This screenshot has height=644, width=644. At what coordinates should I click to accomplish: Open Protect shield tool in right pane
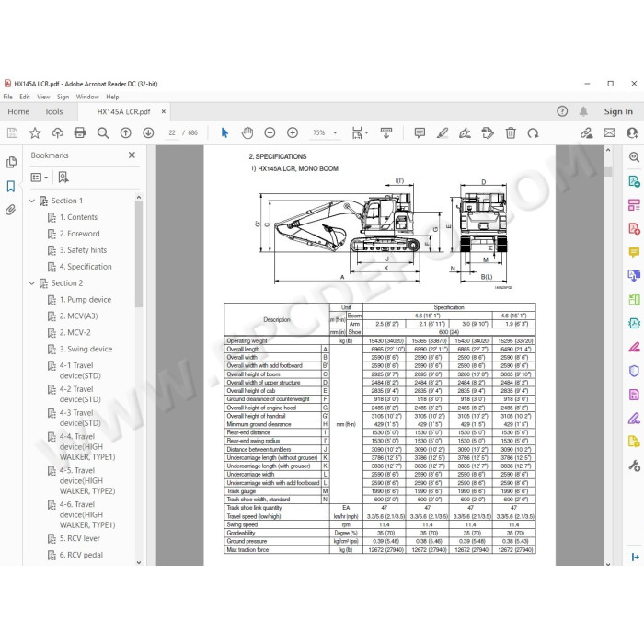[x=634, y=371]
